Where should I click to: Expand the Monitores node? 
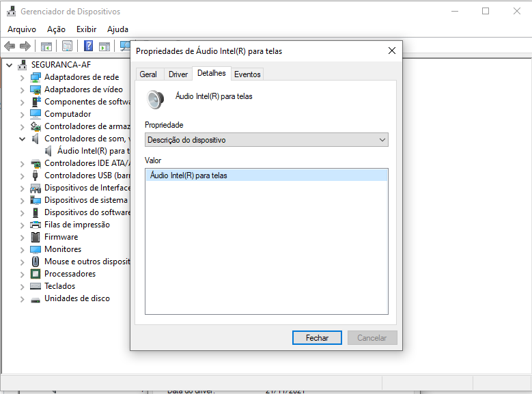pos(22,250)
